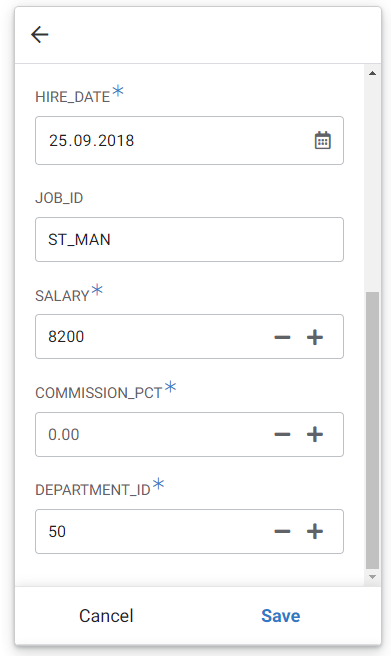391x656 pixels.
Task: Increase DEPARTMENT_ID with the plus icon
Action: pyautogui.click(x=315, y=531)
